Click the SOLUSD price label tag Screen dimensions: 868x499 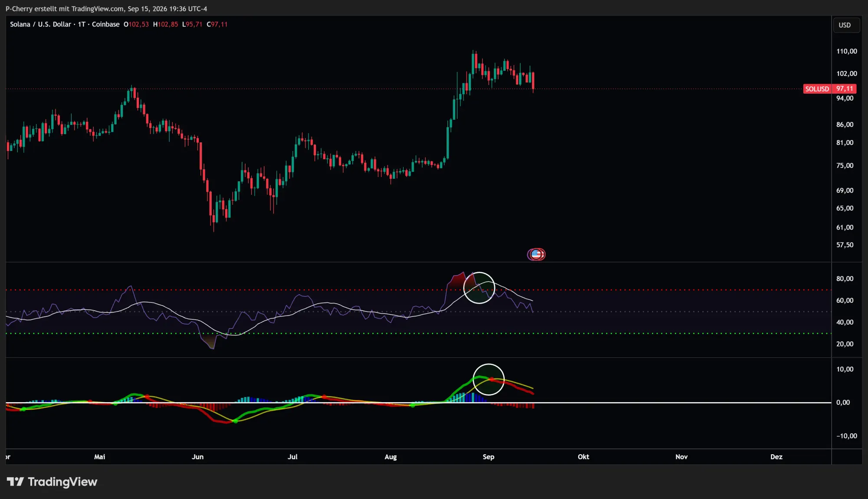(830, 89)
